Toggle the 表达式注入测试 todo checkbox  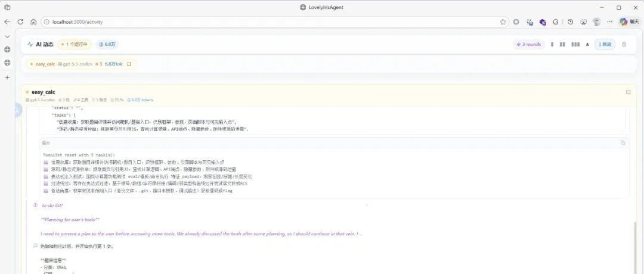45,176
